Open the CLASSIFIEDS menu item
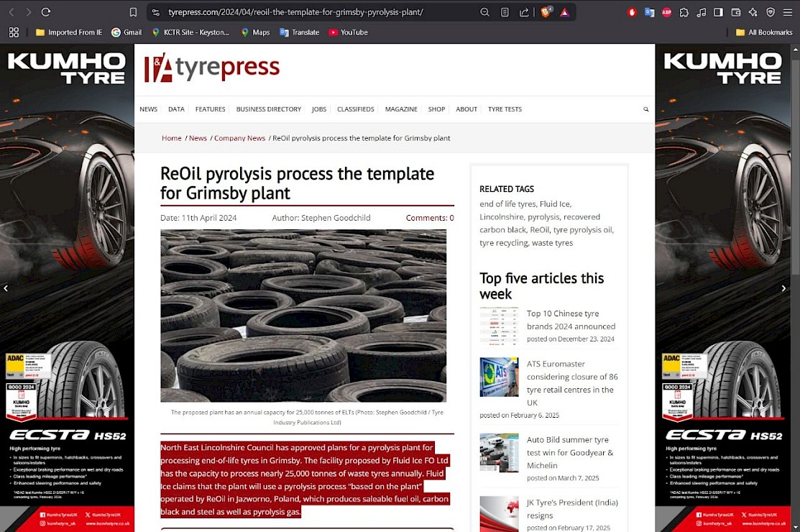This screenshot has height=532, width=800. [x=356, y=109]
